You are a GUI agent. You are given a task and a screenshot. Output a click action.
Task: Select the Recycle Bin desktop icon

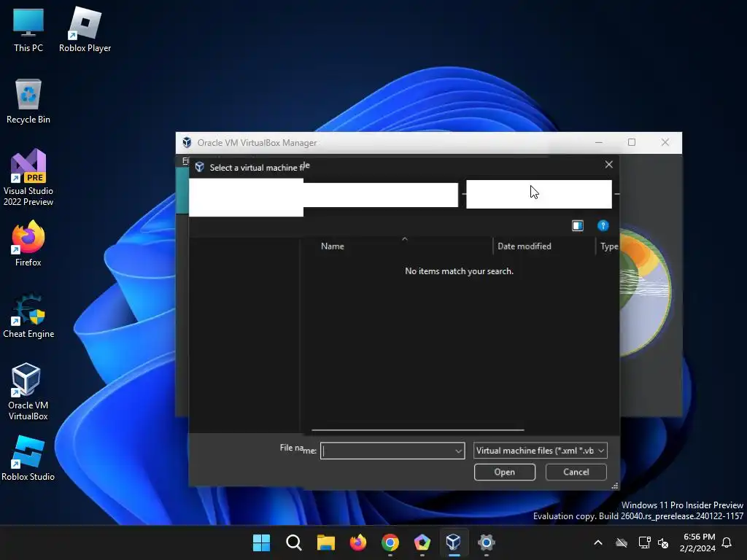[28, 101]
